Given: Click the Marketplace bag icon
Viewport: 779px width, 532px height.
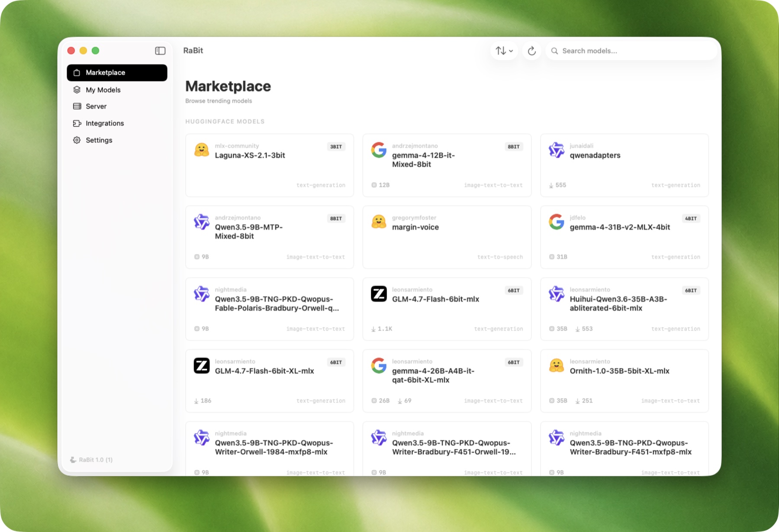Looking at the screenshot, I should 77,73.
